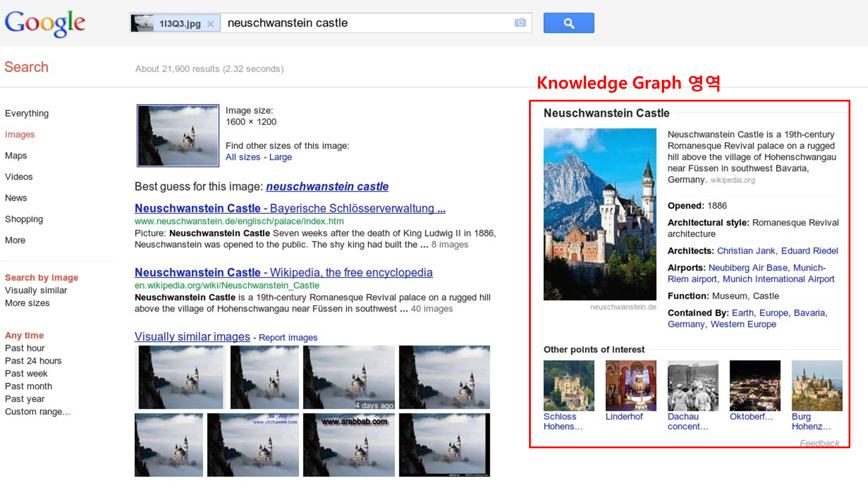Filter results to Past month
Screen dimensions: 868x488
pyautogui.click(x=28, y=386)
